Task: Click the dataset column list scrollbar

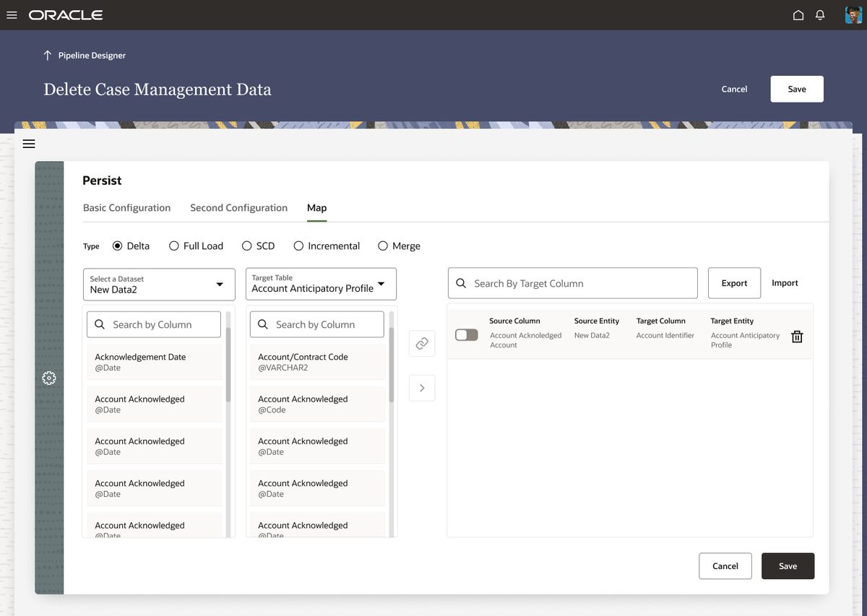Action: click(x=229, y=365)
